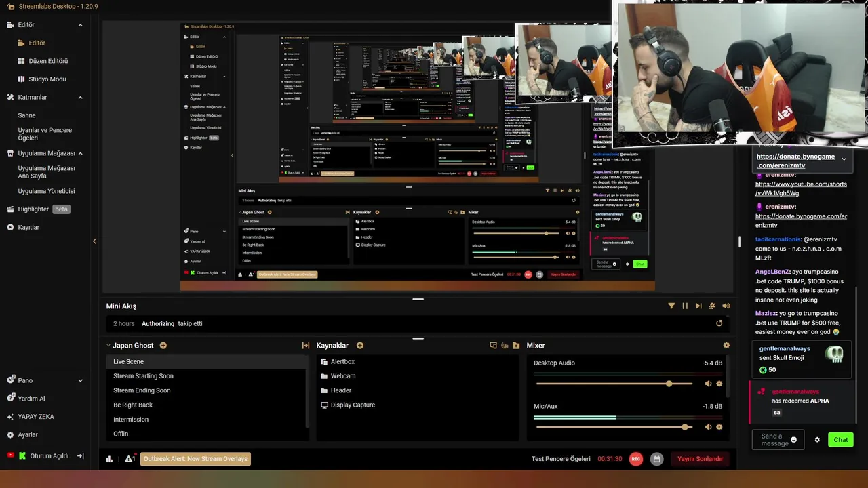Select Editör in the sidebar
The width and height of the screenshot is (868, 488).
(x=37, y=43)
